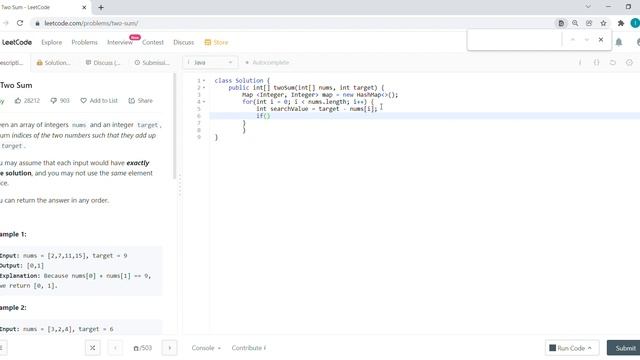The height and width of the screenshot is (360, 640).
Task: Reset code to default with the revert icon
Action: pyautogui.click(x=613, y=62)
